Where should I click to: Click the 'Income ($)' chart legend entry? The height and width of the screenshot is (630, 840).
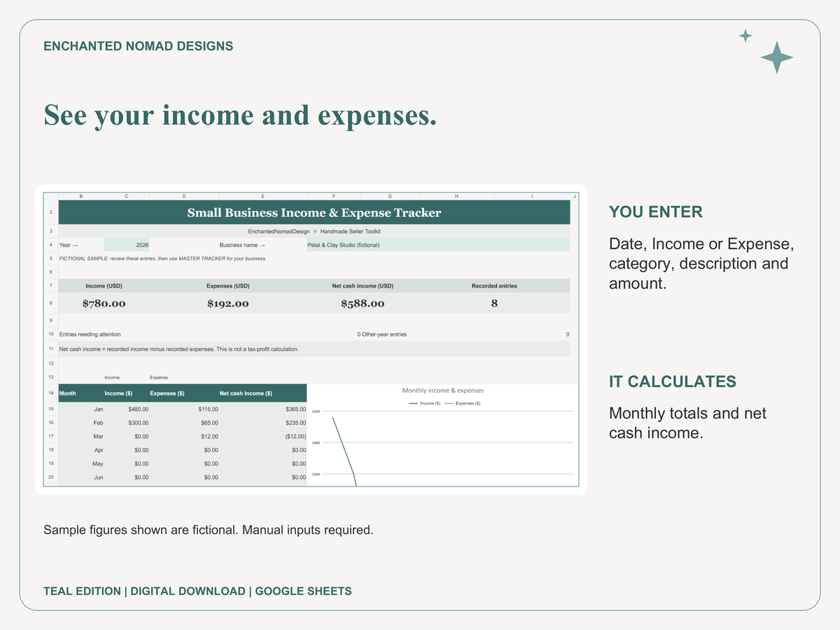tap(424, 403)
